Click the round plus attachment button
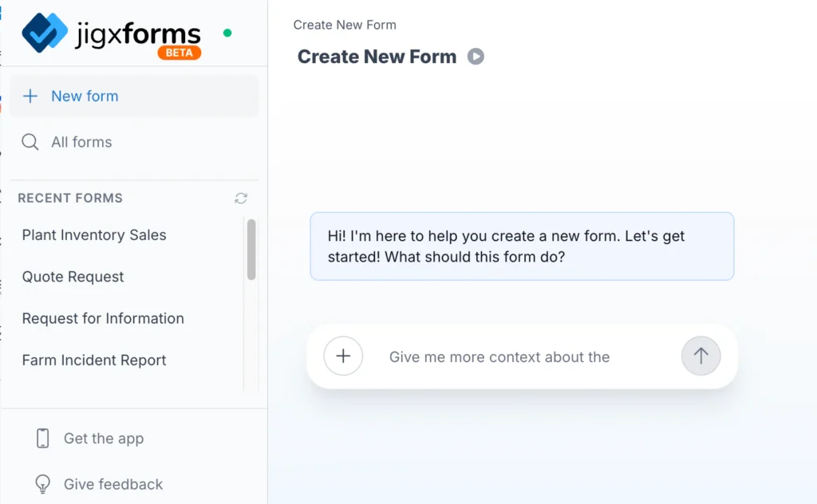 coord(343,356)
